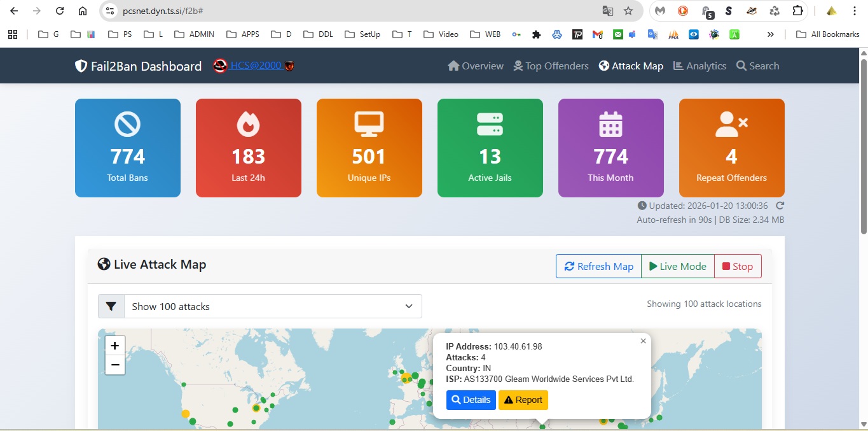Bookmark this page with the star icon
Image resolution: width=868 pixels, height=431 pixels.
click(628, 11)
